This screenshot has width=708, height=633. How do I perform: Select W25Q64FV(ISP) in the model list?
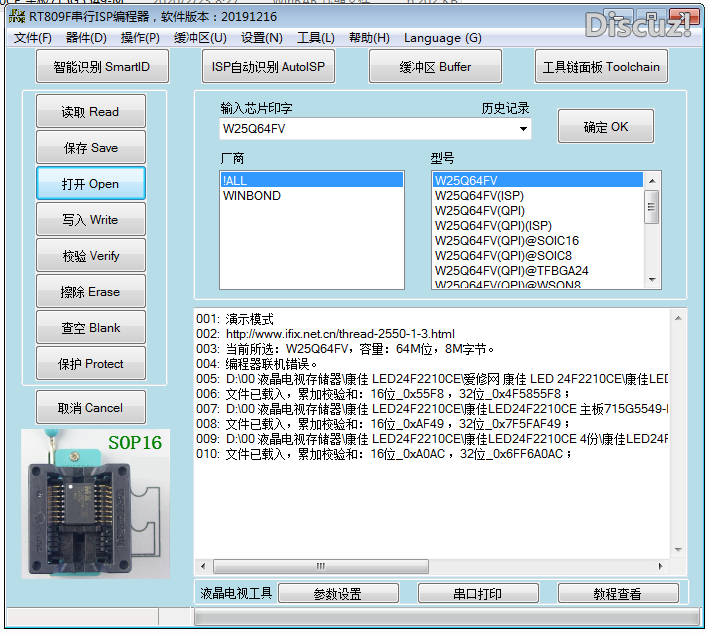click(x=479, y=196)
